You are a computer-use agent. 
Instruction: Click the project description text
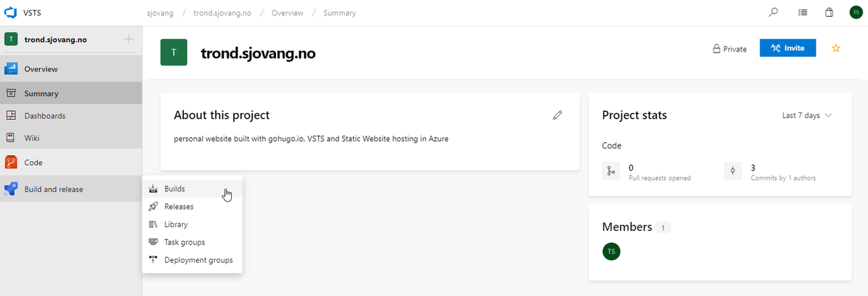[x=311, y=138]
